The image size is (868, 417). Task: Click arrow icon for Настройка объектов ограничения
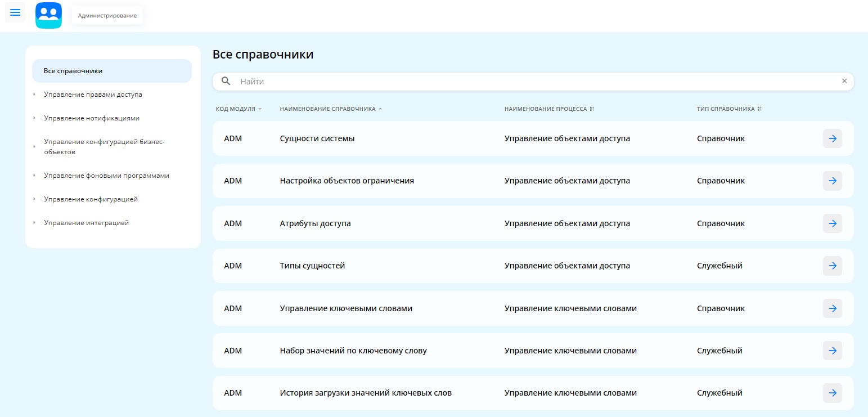click(x=832, y=181)
